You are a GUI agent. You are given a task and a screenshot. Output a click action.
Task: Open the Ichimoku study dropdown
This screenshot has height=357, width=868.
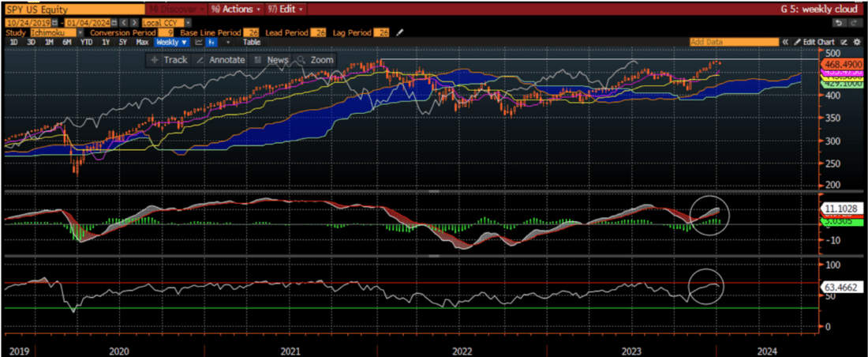tap(54, 32)
